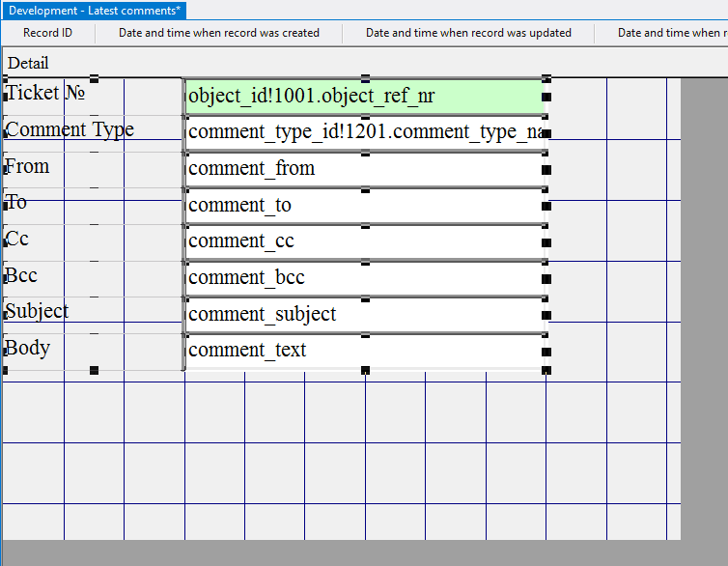This screenshot has width=728, height=566.
Task: Select the Bcc label
Action: click(x=21, y=275)
